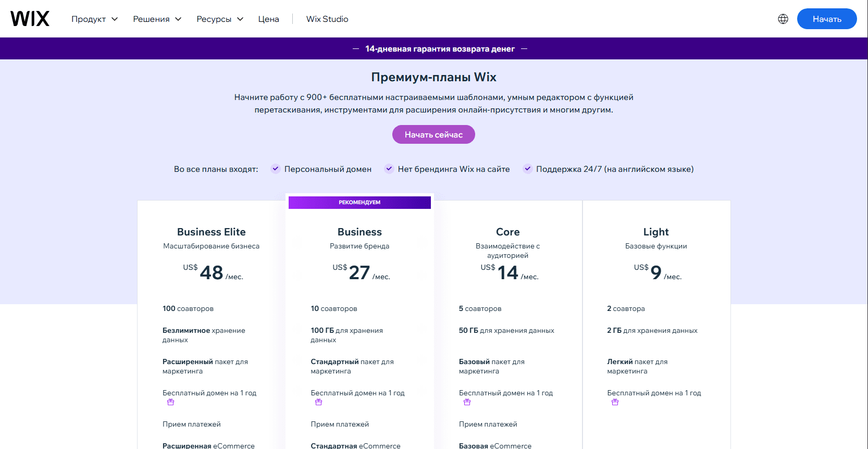Screen dimensions: 868x449
Task: Click the US$ 48 price
Action: 213,272
